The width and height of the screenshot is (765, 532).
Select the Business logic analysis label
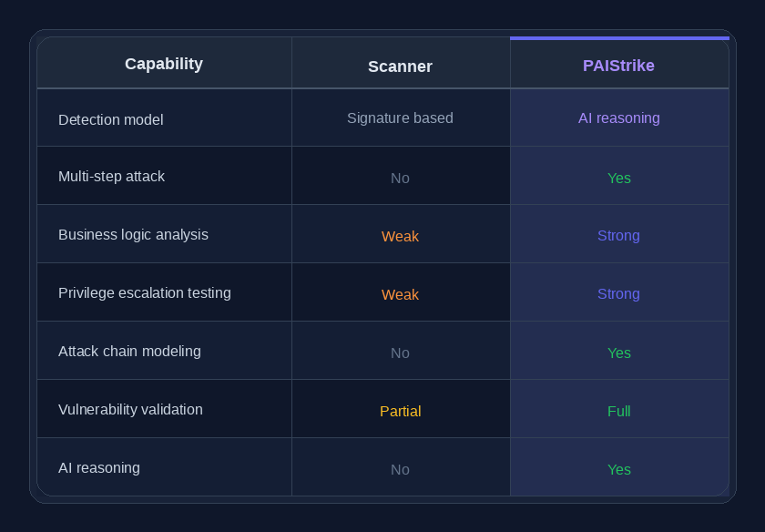click(x=133, y=234)
